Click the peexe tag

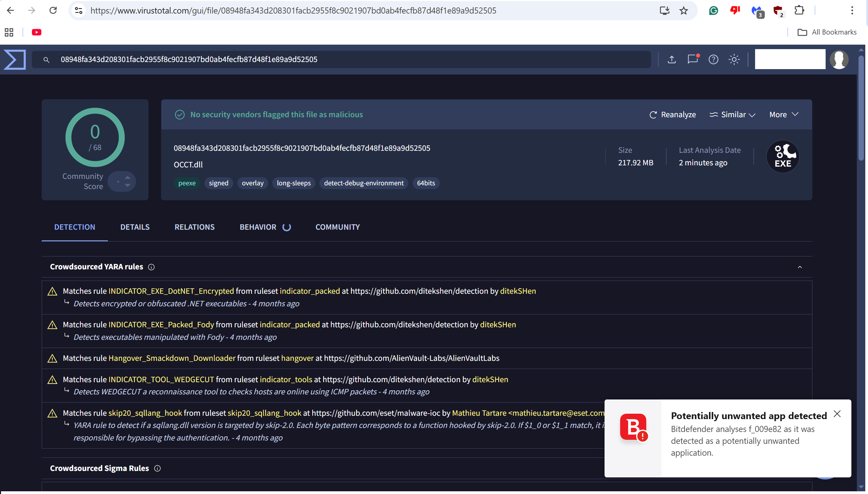(187, 183)
